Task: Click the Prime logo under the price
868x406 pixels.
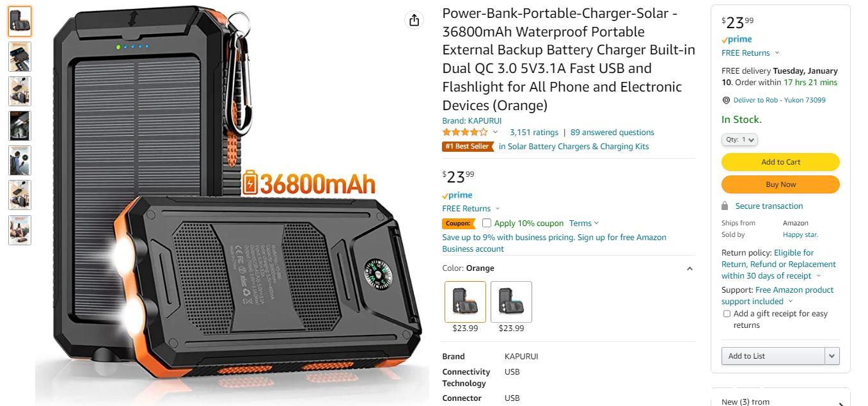Action: (457, 195)
